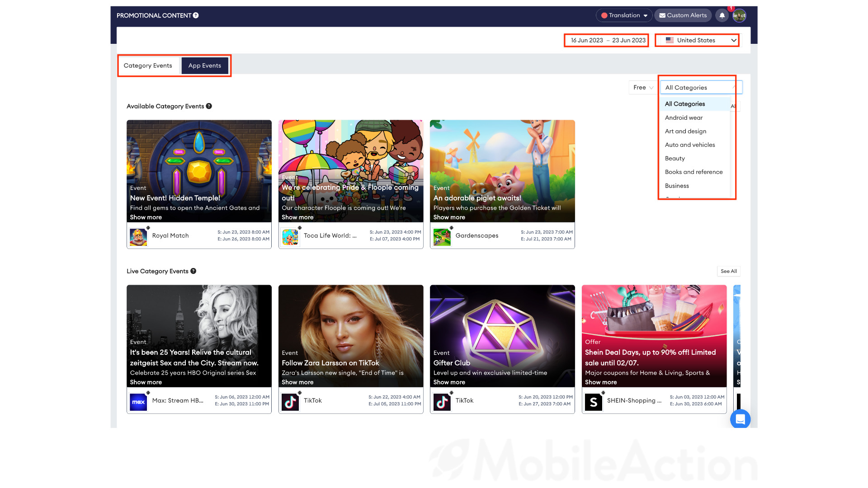This screenshot has height=488, width=868.
Task: Click the Promotional Content help question-mark icon
Action: pyautogui.click(x=196, y=15)
